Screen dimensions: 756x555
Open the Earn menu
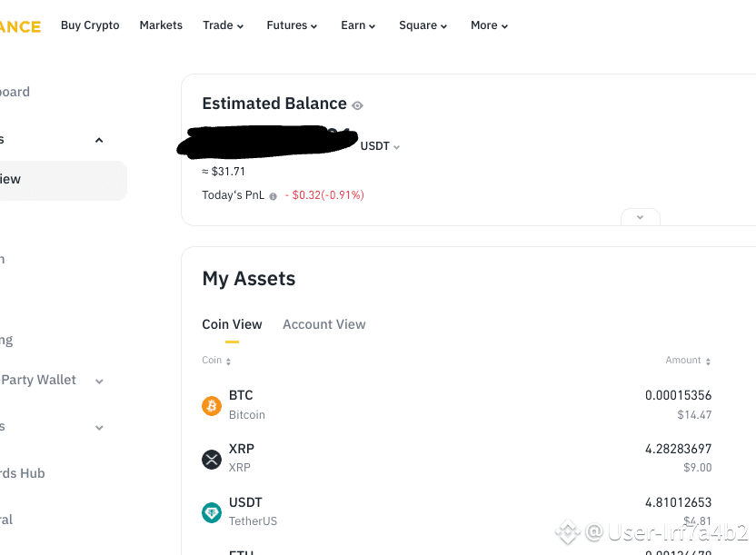point(358,25)
